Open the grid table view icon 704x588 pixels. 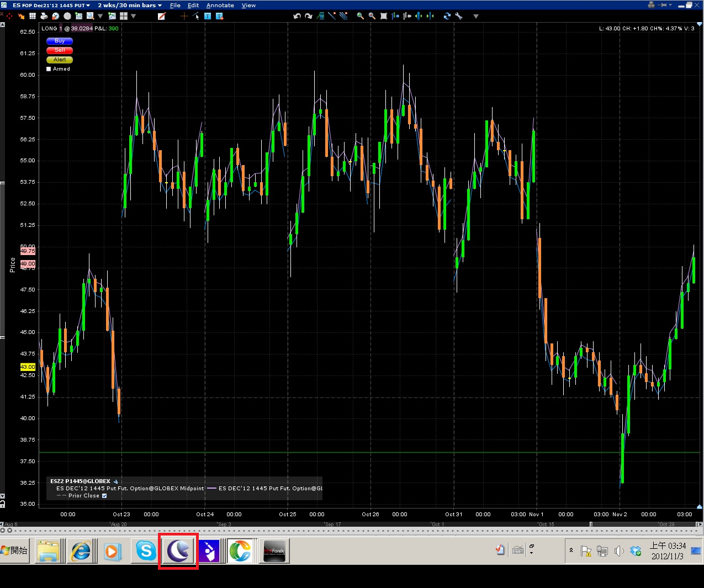(33, 16)
